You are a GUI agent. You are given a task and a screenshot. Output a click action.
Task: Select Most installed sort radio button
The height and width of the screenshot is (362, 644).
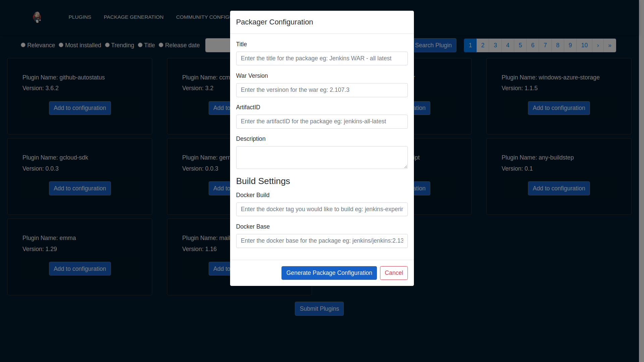[x=61, y=45]
